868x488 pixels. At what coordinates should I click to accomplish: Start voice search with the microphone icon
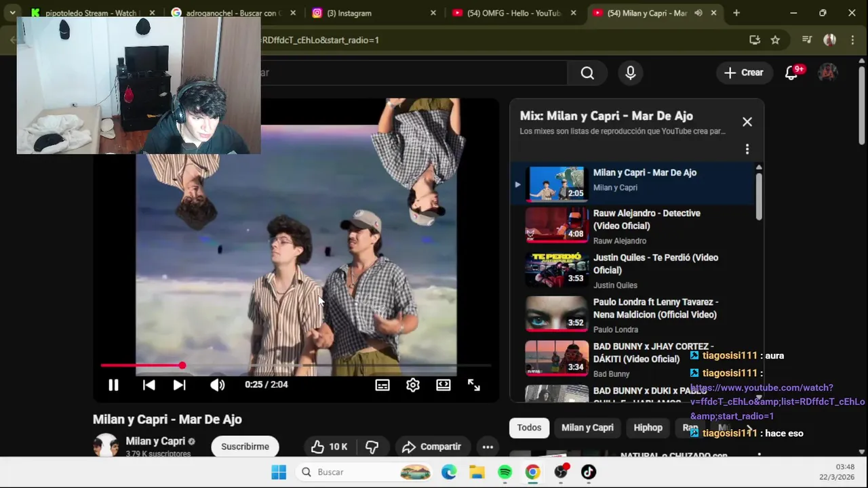click(x=631, y=73)
